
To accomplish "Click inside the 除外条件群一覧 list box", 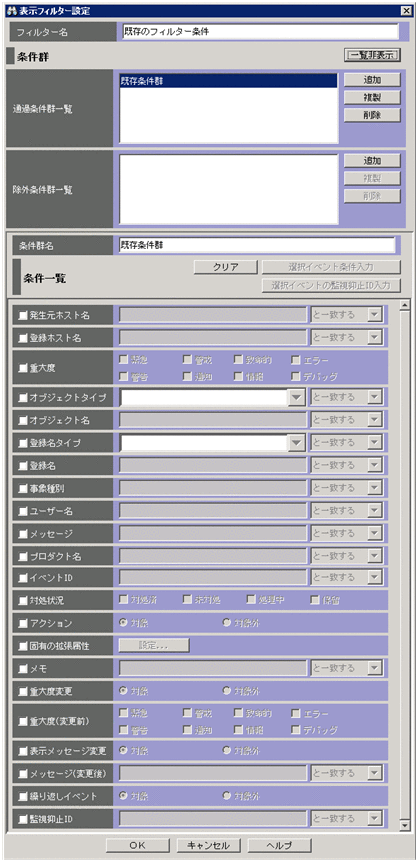I will pyautogui.click(x=228, y=189).
